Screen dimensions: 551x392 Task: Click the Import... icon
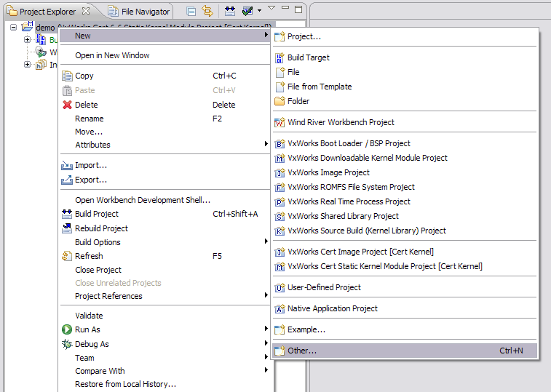click(x=67, y=165)
